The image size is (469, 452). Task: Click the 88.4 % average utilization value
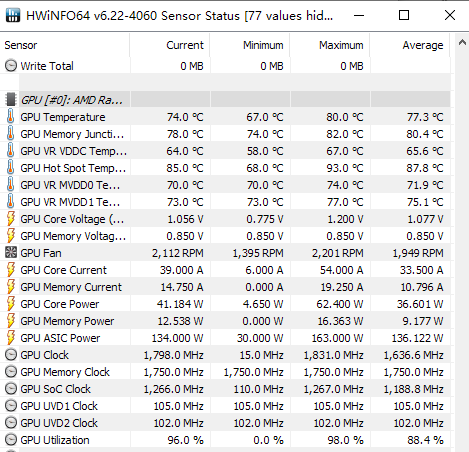425,440
